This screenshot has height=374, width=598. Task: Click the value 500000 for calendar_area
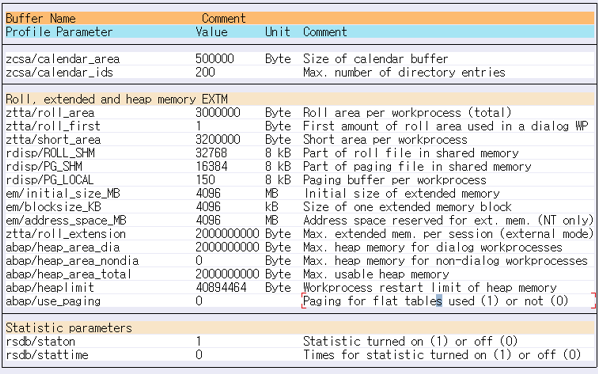[215, 59]
